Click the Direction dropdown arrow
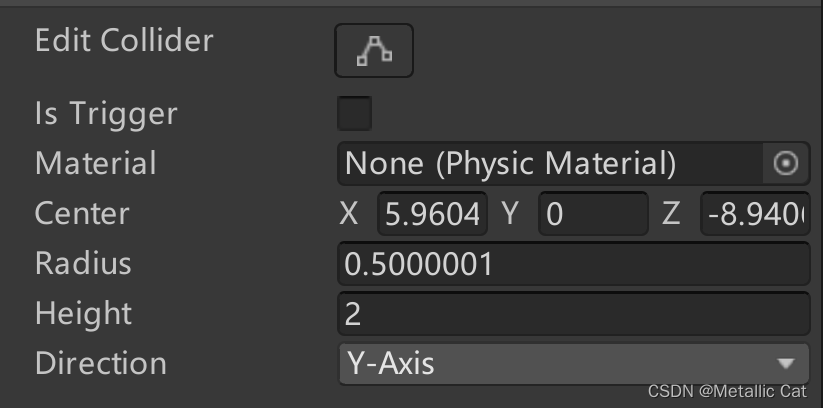The width and height of the screenshot is (823, 408). click(x=786, y=363)
